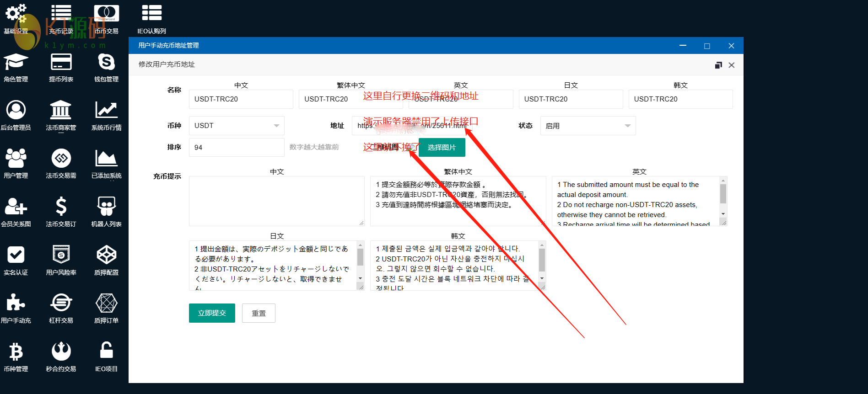Image resolution: width=868 pixels, height=394 pixels.
Task: Open 用户风险率 icon
Action: click(61, 255)
